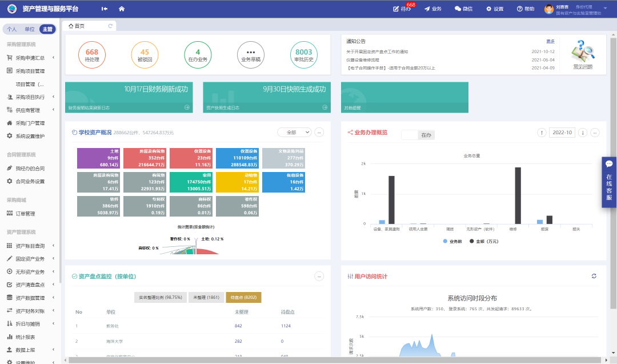Image resolution: width=617 pixels, height=364 pixels.
Task: Open more options for 学校资产概况 panel
Action: [x=319, y=133]
